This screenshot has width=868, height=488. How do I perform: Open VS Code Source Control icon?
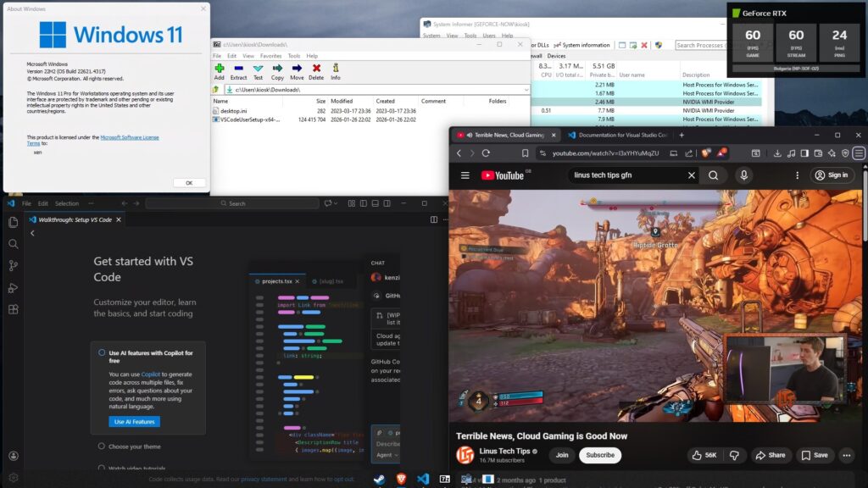(14, 266)
